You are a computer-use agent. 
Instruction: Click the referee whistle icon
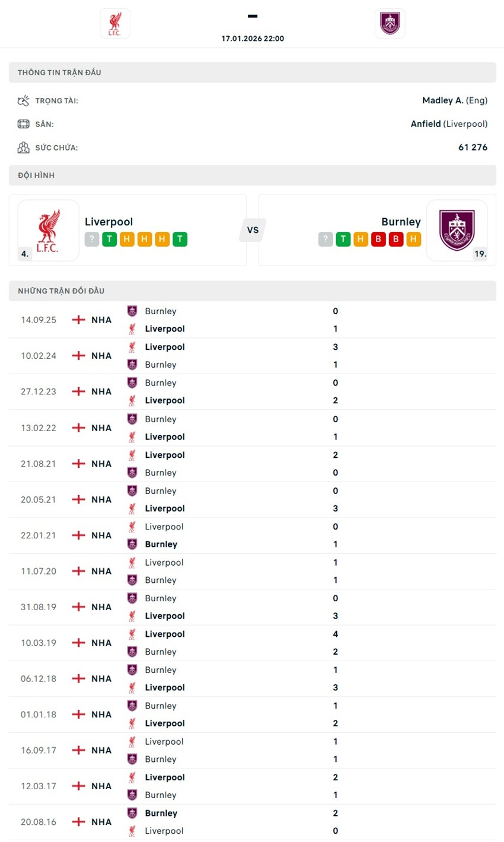click(24, 100)
